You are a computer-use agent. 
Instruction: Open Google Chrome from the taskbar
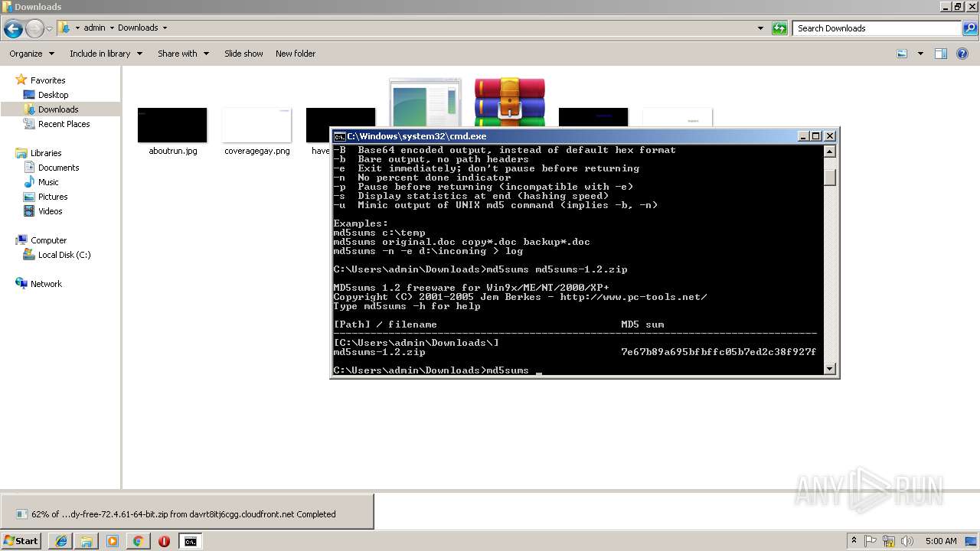pyautogui.click(x=138, y=541)
